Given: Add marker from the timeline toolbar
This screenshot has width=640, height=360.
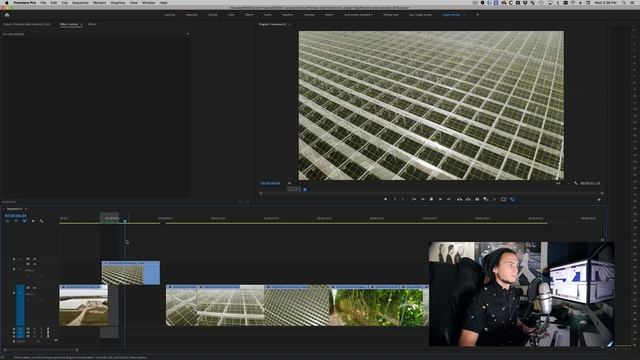Looking at the screenshot, I should [33, 221].
